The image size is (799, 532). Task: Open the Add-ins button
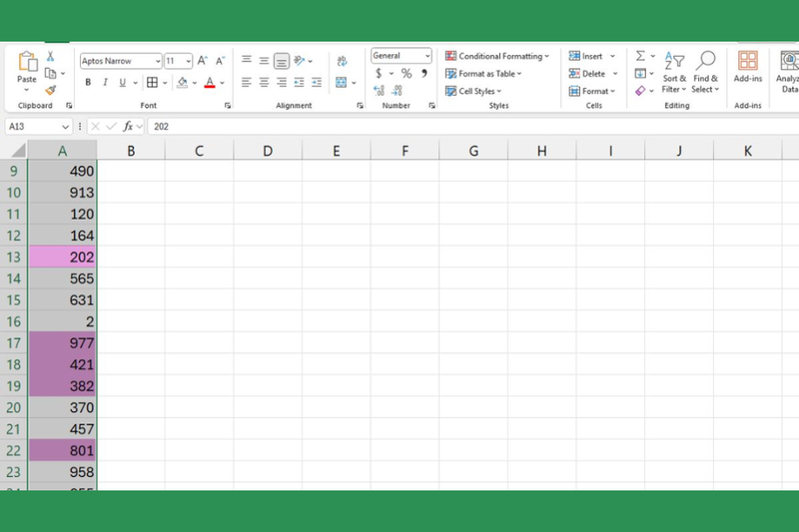tap(747, 67)
